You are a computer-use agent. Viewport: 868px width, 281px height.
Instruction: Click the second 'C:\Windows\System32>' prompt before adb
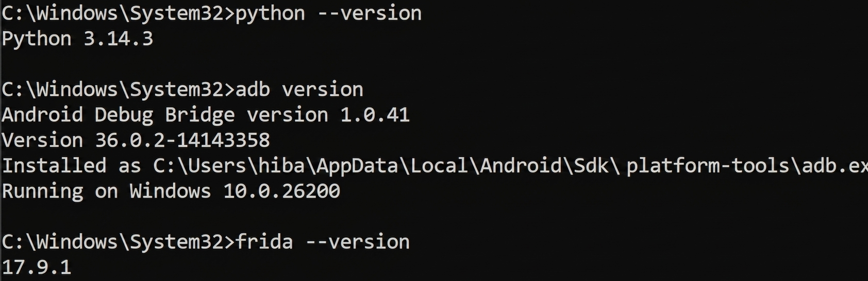pyautogui.click(x=119, y=90)
